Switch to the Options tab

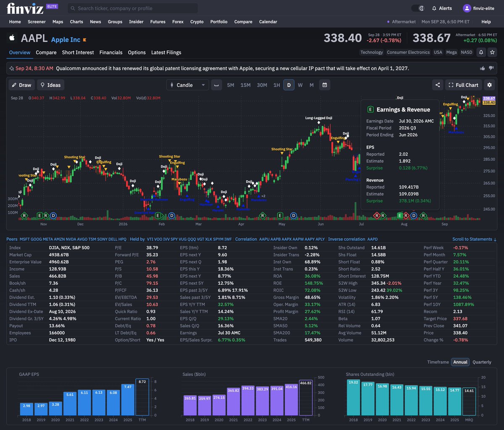[x=136, y=52]
